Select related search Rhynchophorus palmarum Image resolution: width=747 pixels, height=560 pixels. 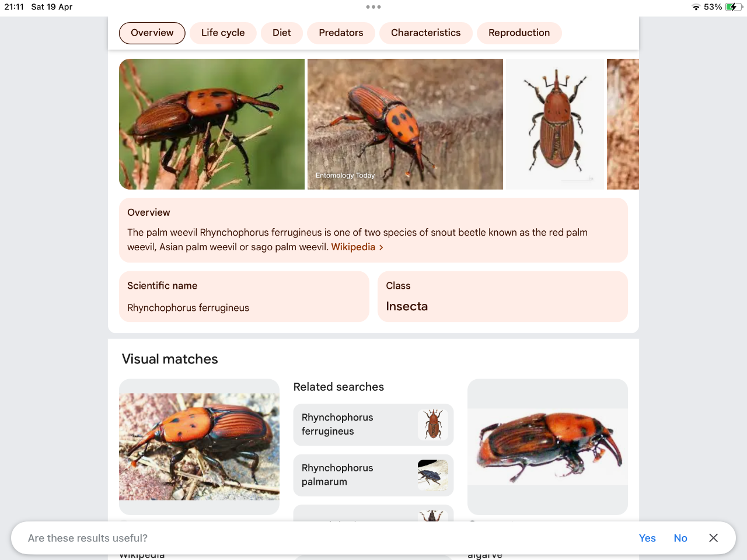[373, 475]
